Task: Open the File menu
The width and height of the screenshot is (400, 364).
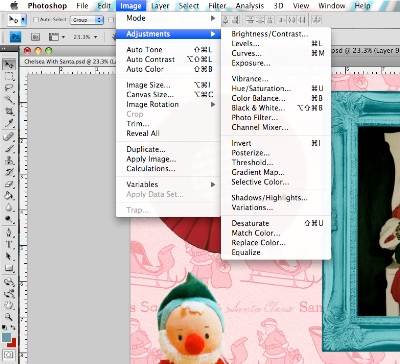Action: point(82,6)
